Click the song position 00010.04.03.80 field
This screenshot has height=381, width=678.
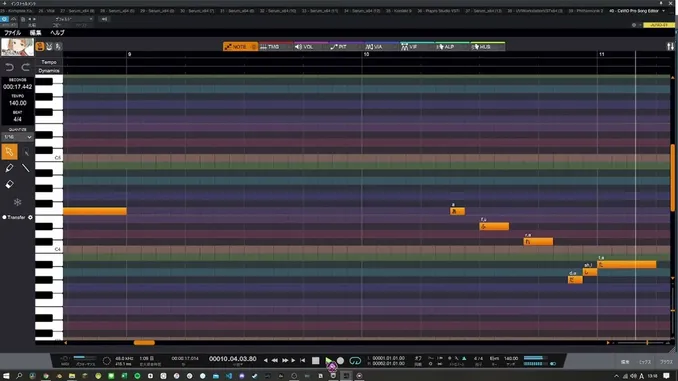click(233, 359)
